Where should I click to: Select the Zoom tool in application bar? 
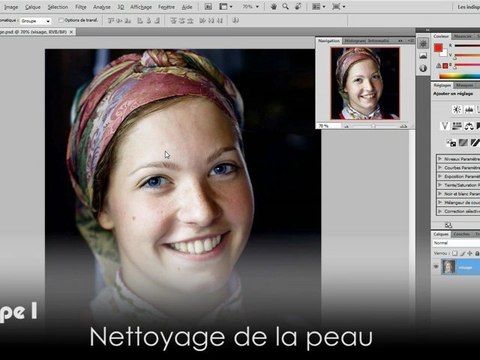[285, 6]
